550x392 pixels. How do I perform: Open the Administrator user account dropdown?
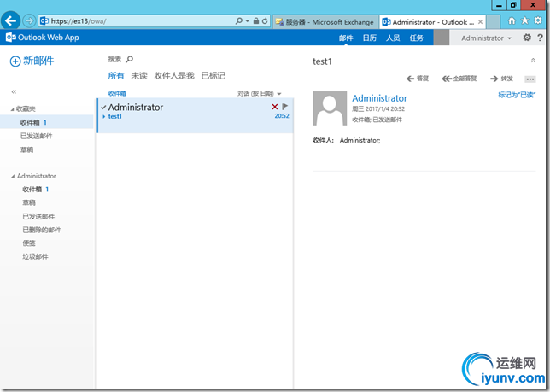click(486, 38)
